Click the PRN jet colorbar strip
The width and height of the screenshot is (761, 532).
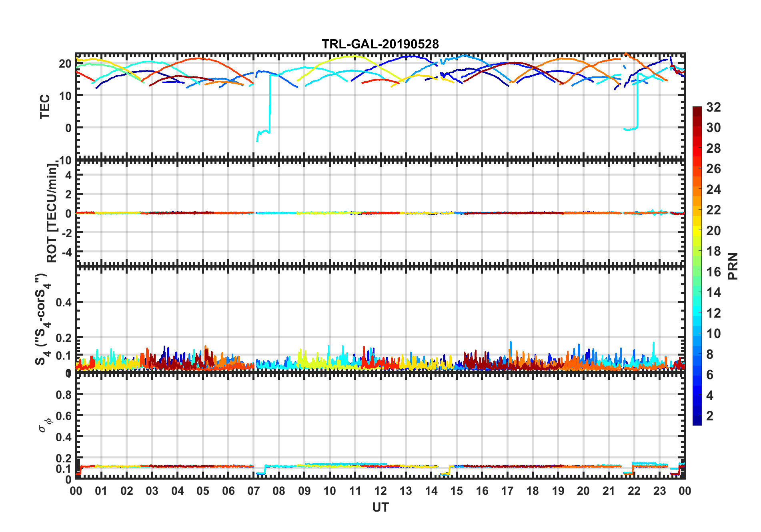coord(697,266)
